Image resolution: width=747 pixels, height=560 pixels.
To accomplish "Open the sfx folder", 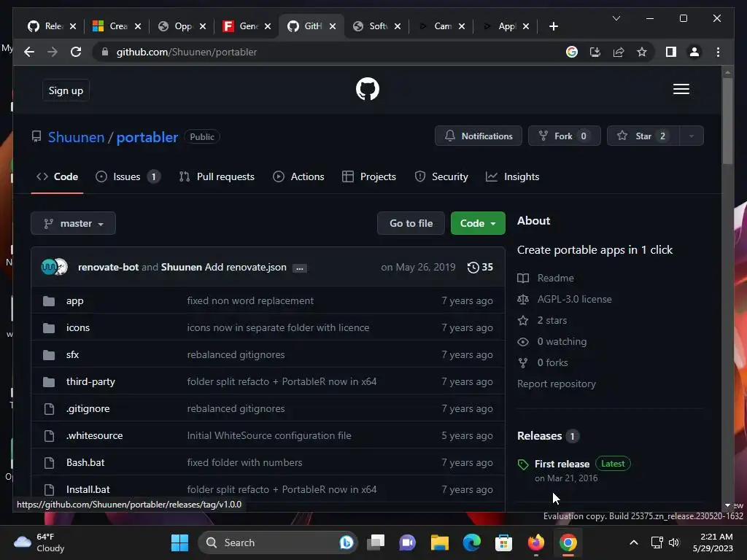I will (72, 355).
